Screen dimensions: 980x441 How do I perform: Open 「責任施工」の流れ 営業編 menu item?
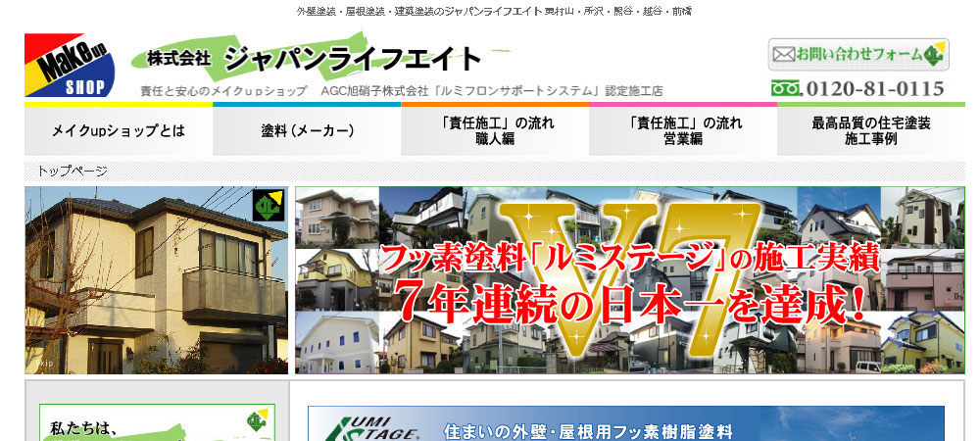(683, 130)
